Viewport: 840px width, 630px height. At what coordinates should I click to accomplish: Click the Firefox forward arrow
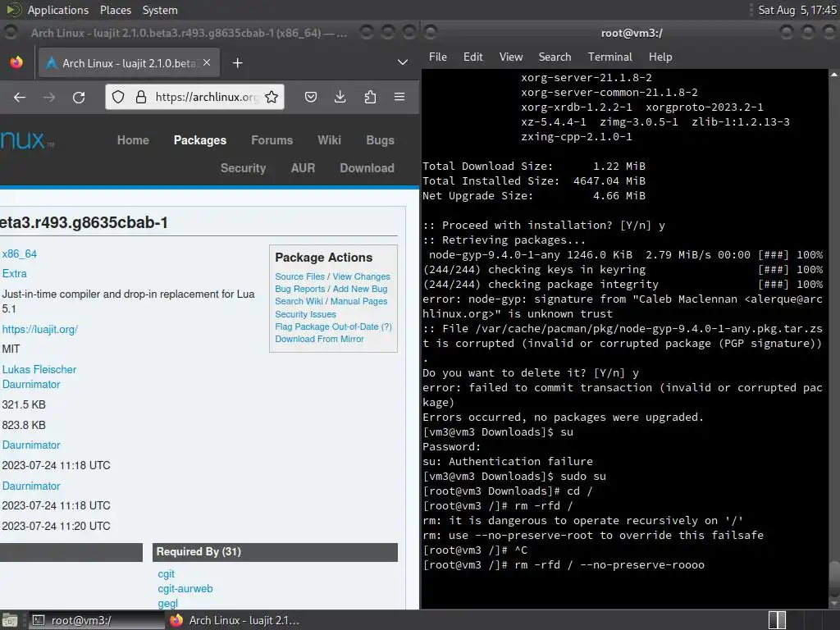(48, 97)
